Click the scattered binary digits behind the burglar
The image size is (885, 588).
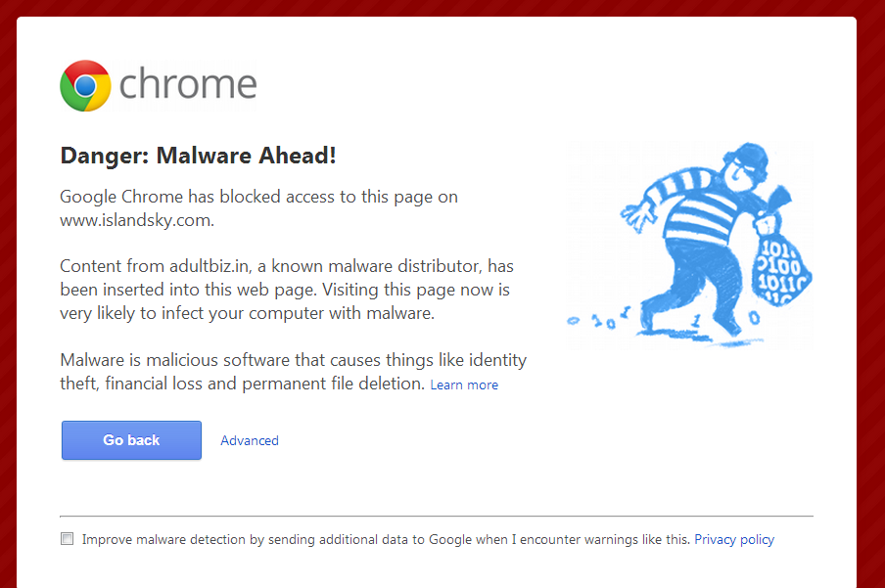597,321
